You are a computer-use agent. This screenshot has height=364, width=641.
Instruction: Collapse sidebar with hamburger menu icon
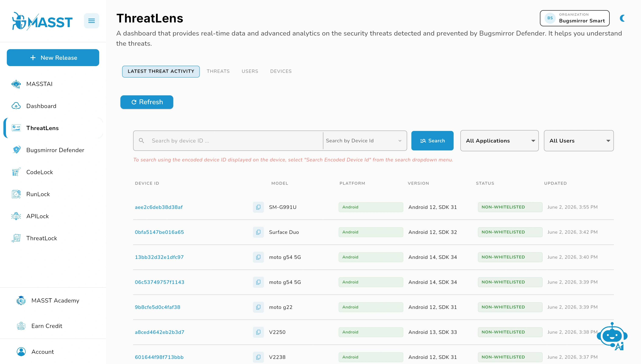tap(92, 21)
